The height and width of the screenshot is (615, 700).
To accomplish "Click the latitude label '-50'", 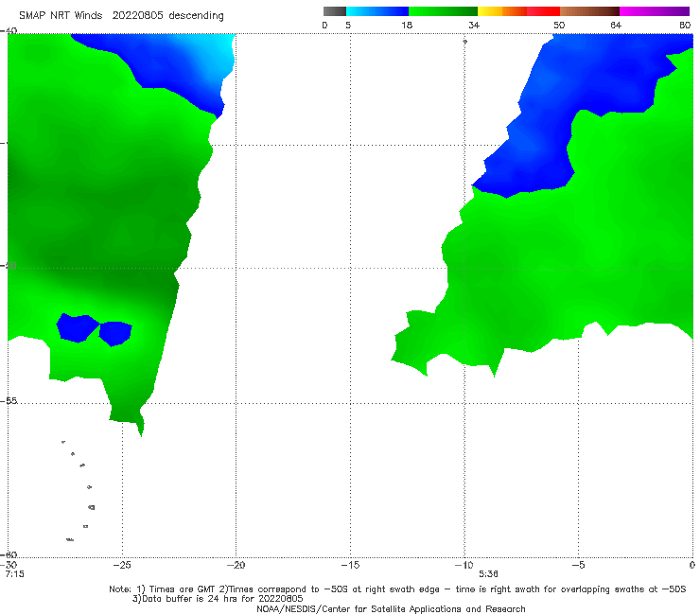I will click(9, 265).
